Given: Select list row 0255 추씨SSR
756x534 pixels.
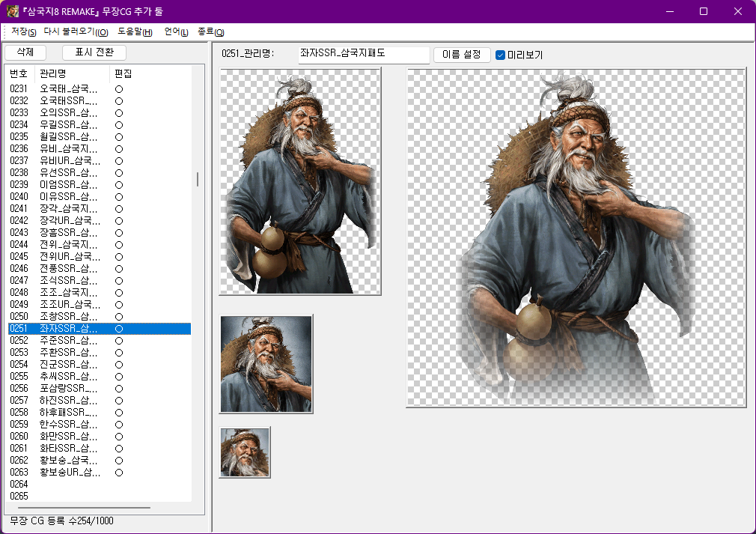Looking at the screenshot, I should pyautogui.click(x=100, y=376).
